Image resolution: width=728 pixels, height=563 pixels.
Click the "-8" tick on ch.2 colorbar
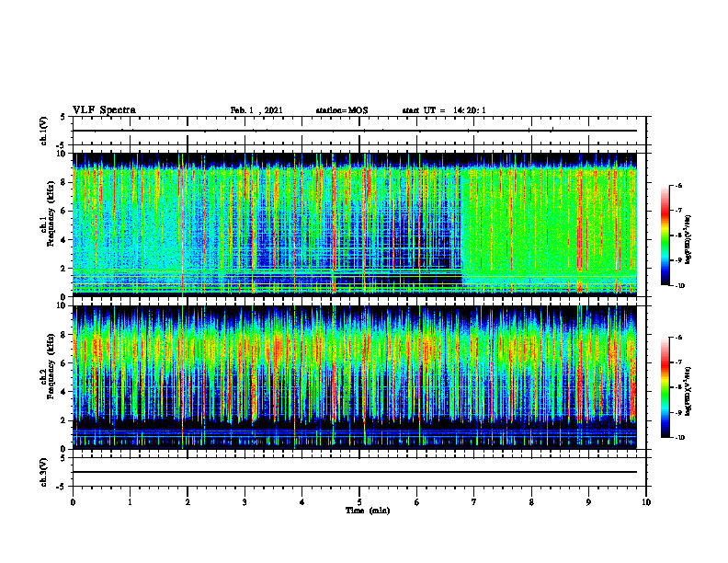677,387
